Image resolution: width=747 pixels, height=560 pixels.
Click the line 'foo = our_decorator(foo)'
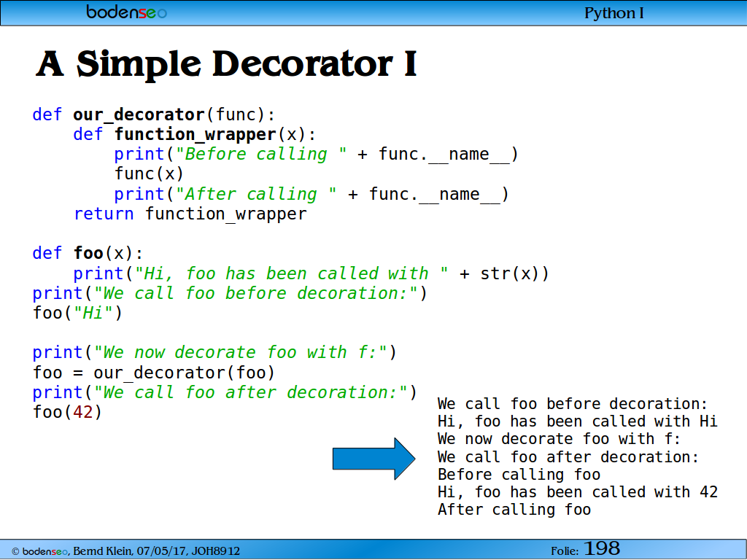(x=154, y=373)
